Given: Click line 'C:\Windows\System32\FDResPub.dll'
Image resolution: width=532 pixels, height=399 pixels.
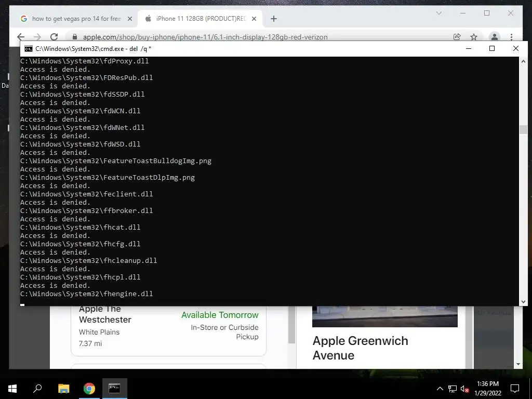Looking at the screenshot, I should click(87, 78).
